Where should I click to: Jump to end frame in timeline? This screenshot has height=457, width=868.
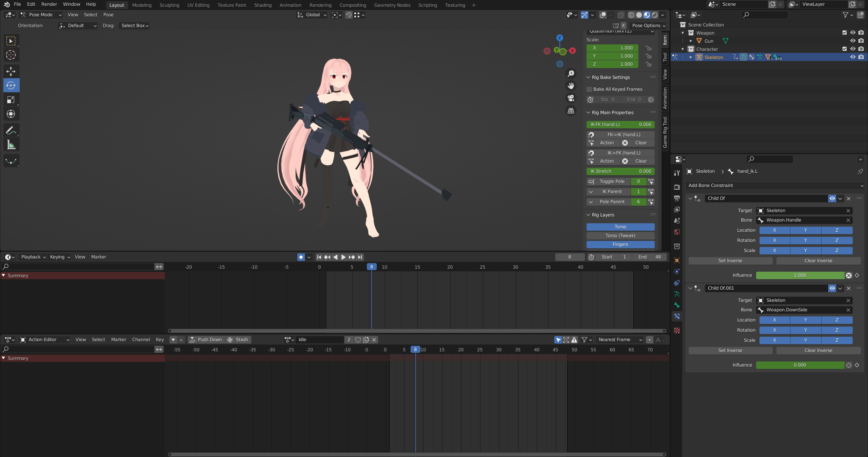pos(360,257)
